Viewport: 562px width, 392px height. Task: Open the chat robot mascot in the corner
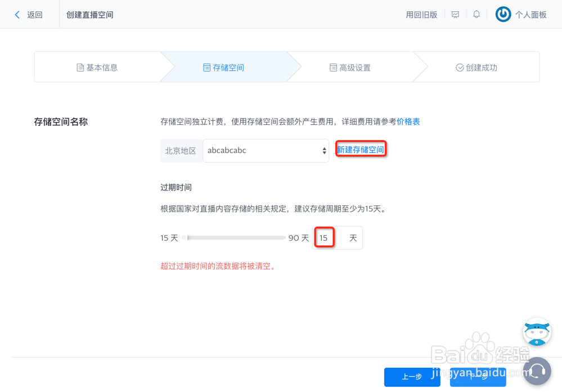536,331
